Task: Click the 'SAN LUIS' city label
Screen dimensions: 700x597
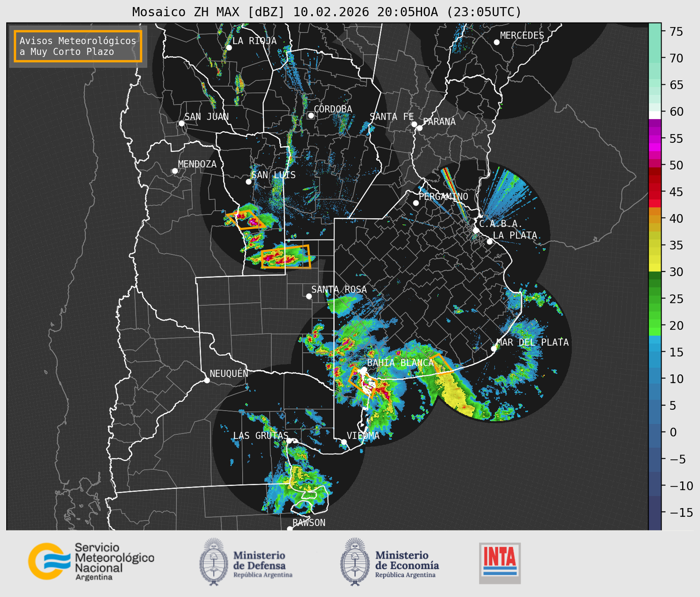Action: [x=273, y=175]
